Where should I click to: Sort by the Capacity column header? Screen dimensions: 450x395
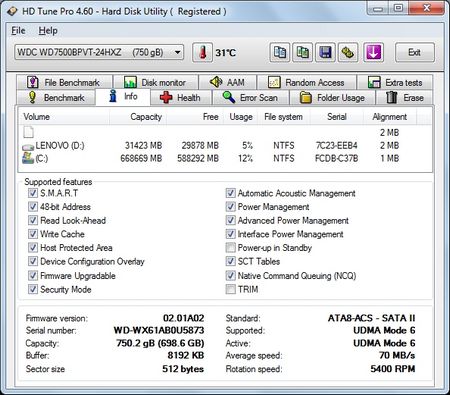click(x=138, y=117)
